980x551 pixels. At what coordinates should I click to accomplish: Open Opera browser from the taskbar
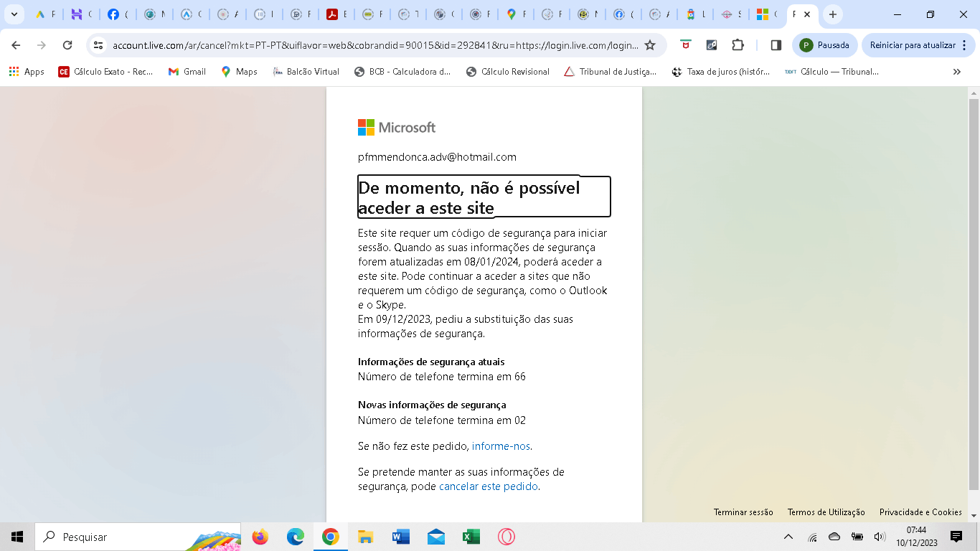point(507,537)
